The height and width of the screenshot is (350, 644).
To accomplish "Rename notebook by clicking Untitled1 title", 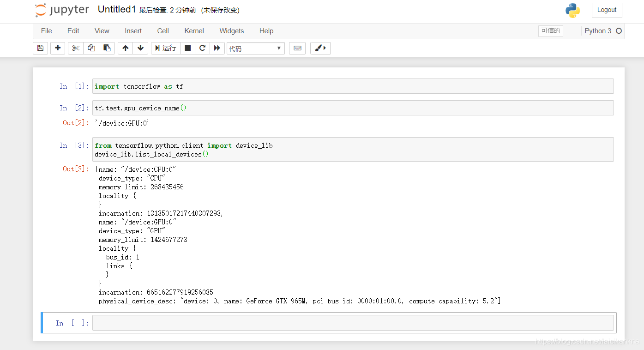I will (117, 10).
